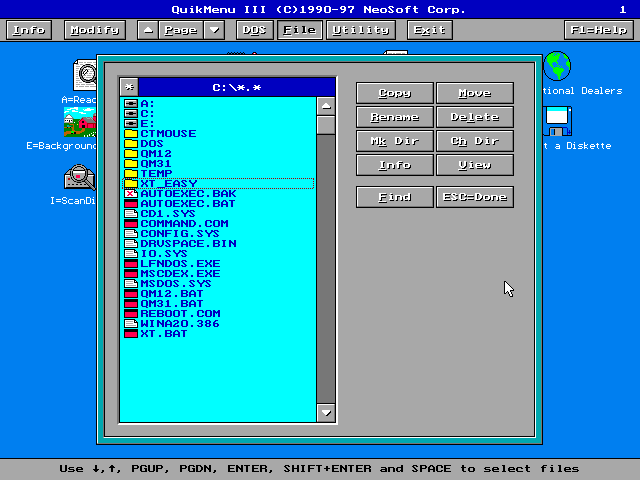Click the file manager Info button
This screenshot has height=480, width=640.
[x=395, y=165]
